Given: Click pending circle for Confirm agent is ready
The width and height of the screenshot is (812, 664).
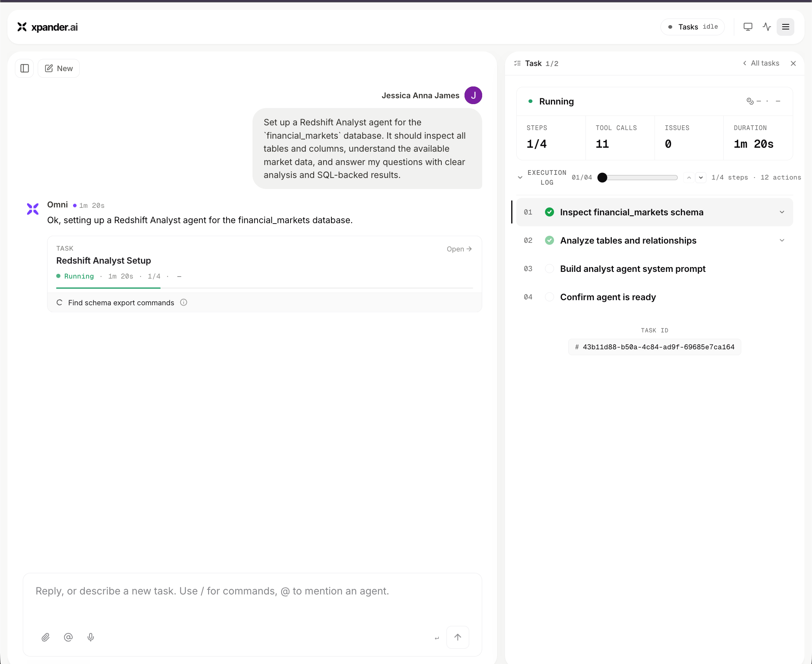Looking at the screenshot, I should coord(550,297).
